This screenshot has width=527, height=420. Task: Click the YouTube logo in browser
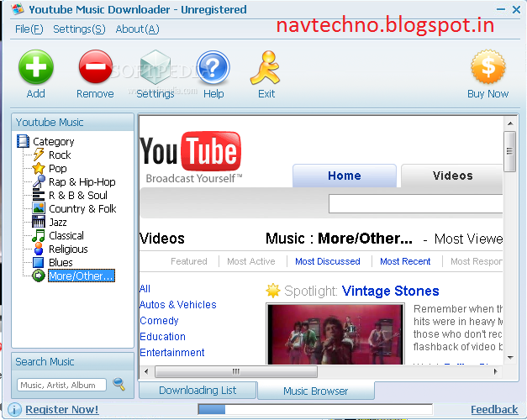191,157
